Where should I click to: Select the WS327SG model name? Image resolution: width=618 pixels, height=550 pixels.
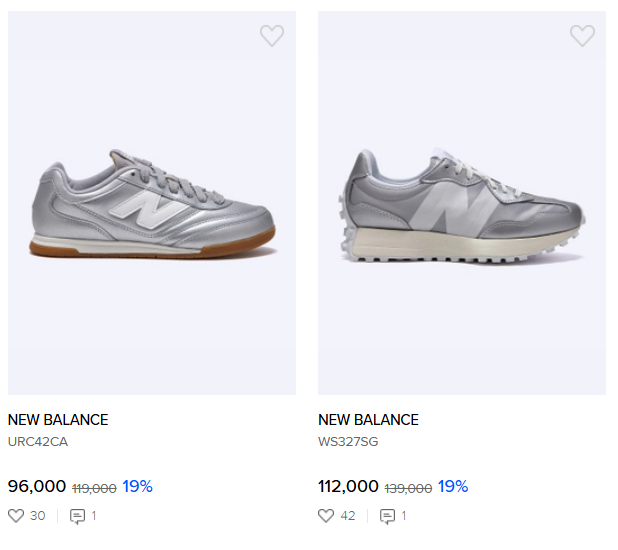point(348,441)
